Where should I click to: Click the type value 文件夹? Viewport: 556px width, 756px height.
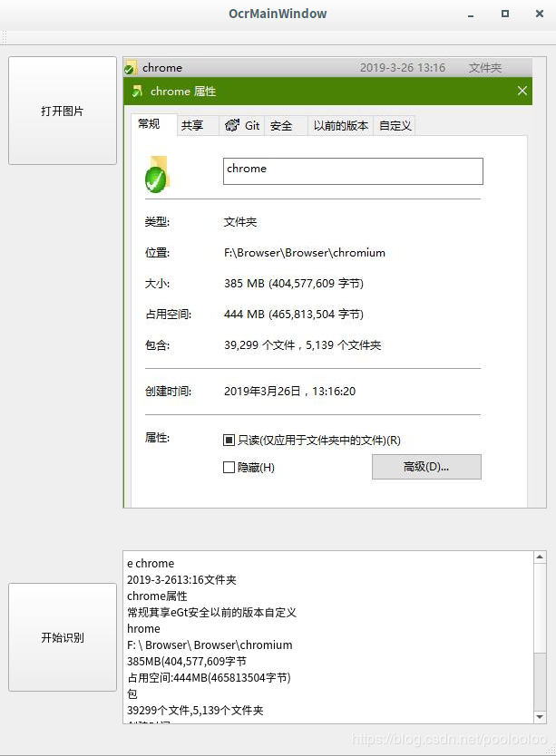click(240, 222)
